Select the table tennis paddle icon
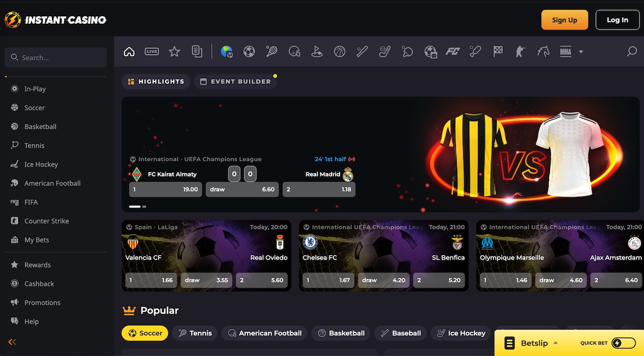The image size is (644, 356). tap(407, 51)
